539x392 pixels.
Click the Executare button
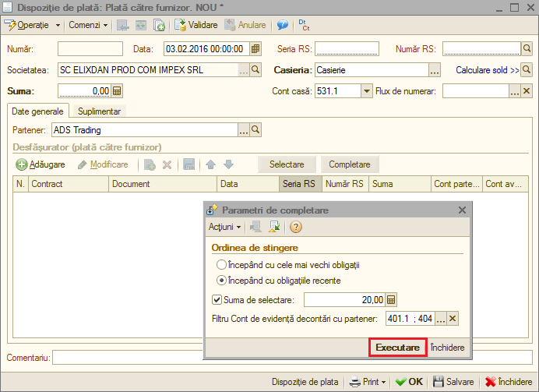pos(398,348)
